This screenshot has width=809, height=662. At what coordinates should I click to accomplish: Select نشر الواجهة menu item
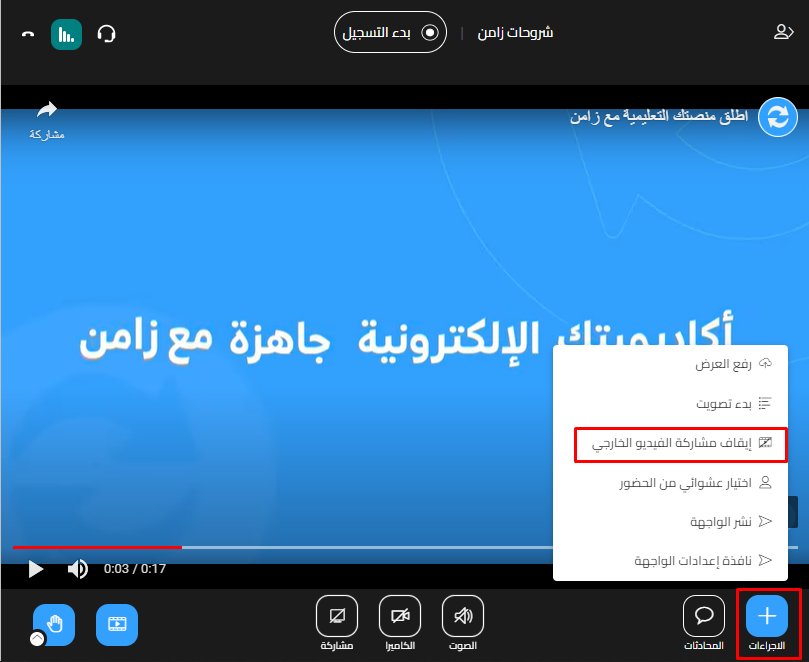click(670, 522)
